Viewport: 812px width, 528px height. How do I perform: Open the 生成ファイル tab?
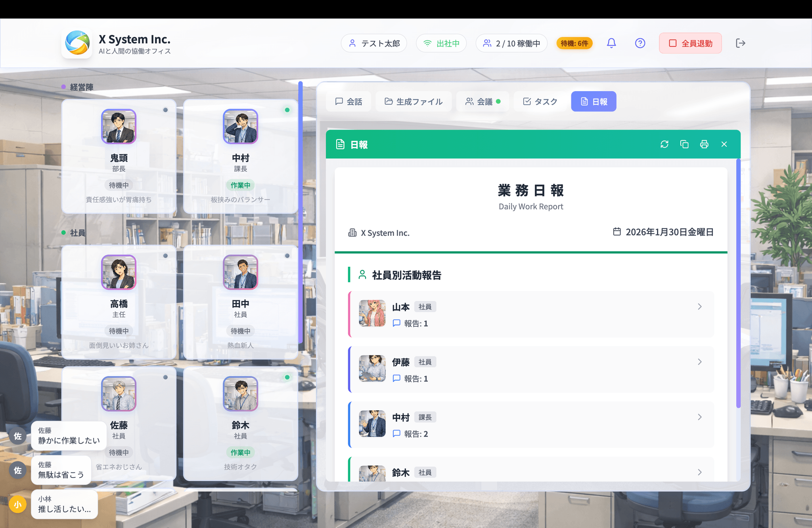coord(414,101)
